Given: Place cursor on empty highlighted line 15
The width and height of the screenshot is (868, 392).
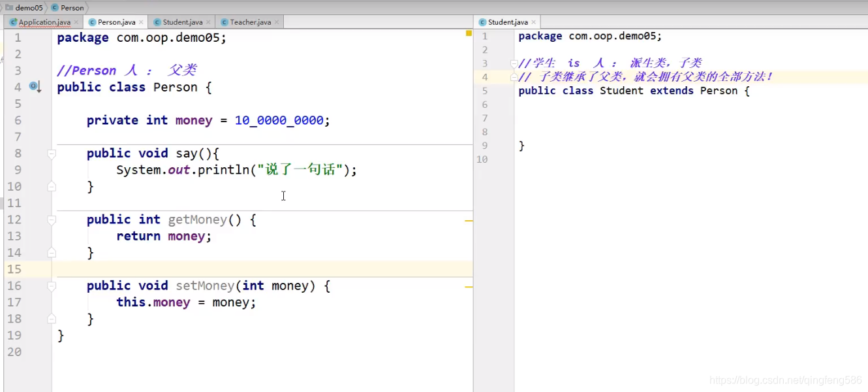Looking at the screenshot, I should coord(261,269).
